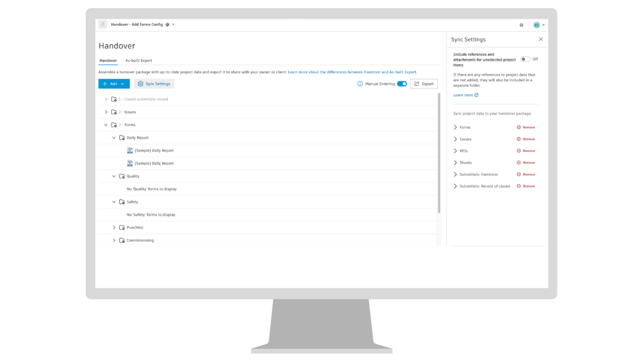644x362 pixels.
Task: Expand the Punchlist subfolder
Action: [x=114, y=227]
